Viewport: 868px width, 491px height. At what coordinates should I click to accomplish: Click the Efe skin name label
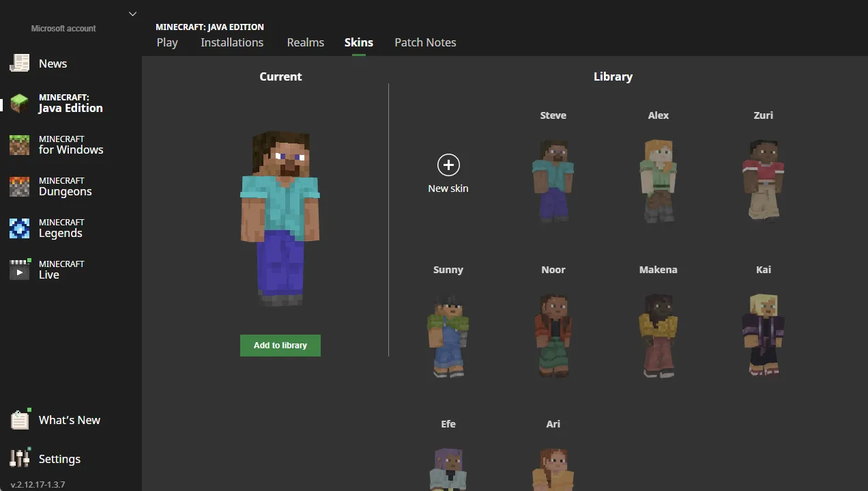click(x=448, y=424)
